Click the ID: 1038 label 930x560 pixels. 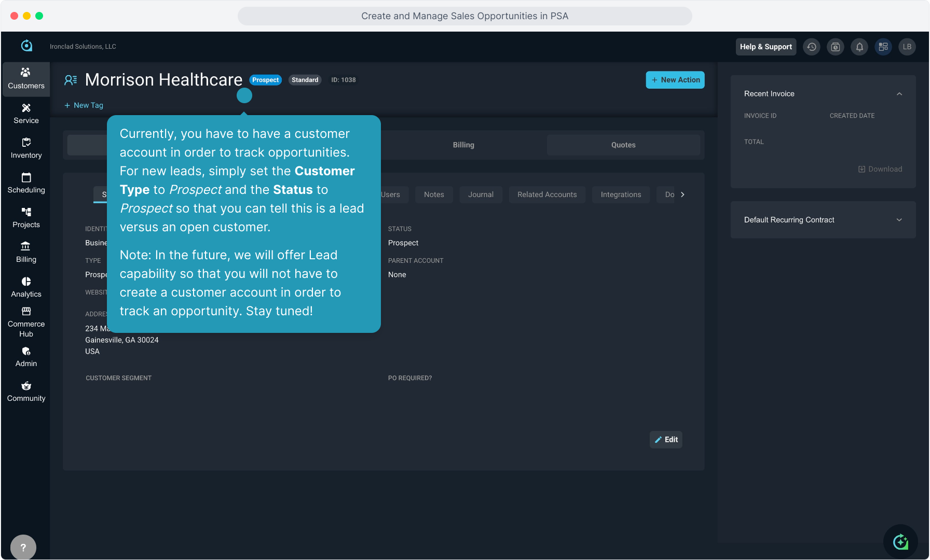(344, 80)
